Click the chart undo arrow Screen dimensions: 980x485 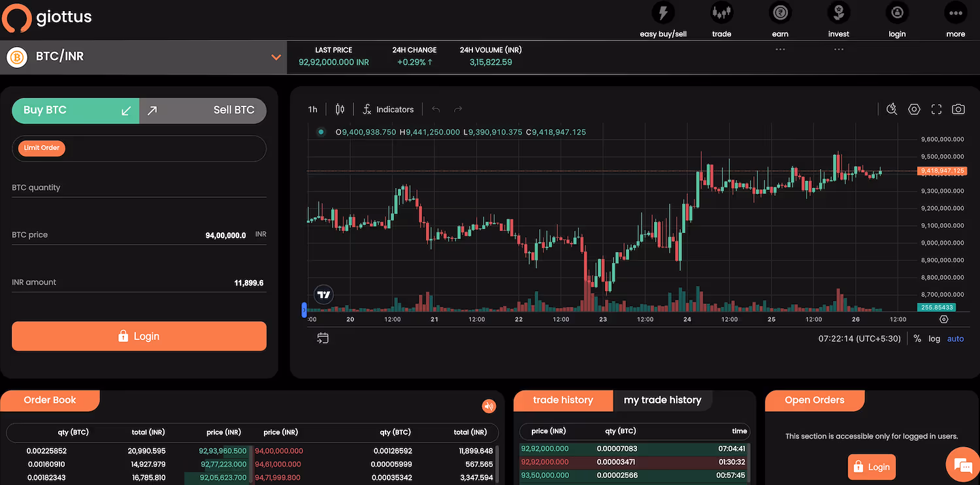(x=436, y=109)
